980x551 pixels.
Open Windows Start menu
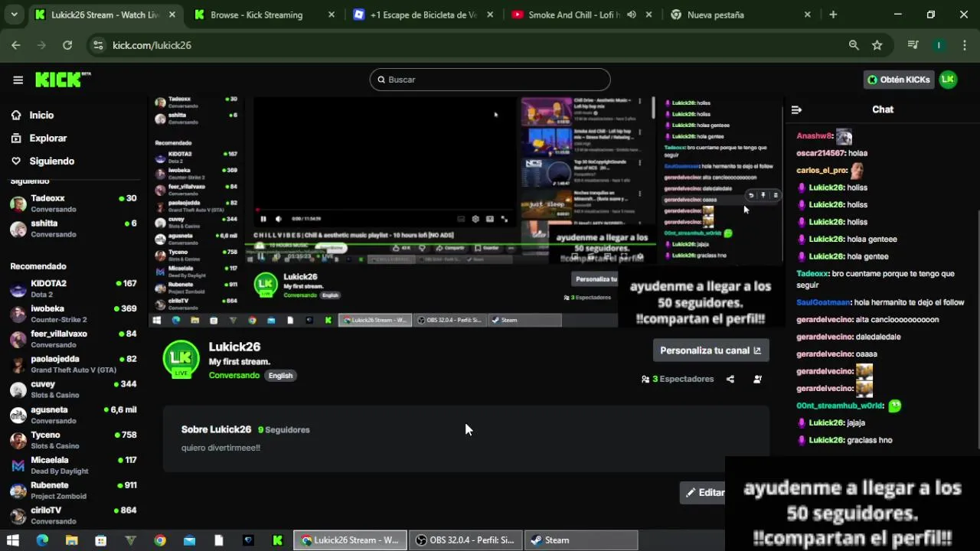[12, 540]
